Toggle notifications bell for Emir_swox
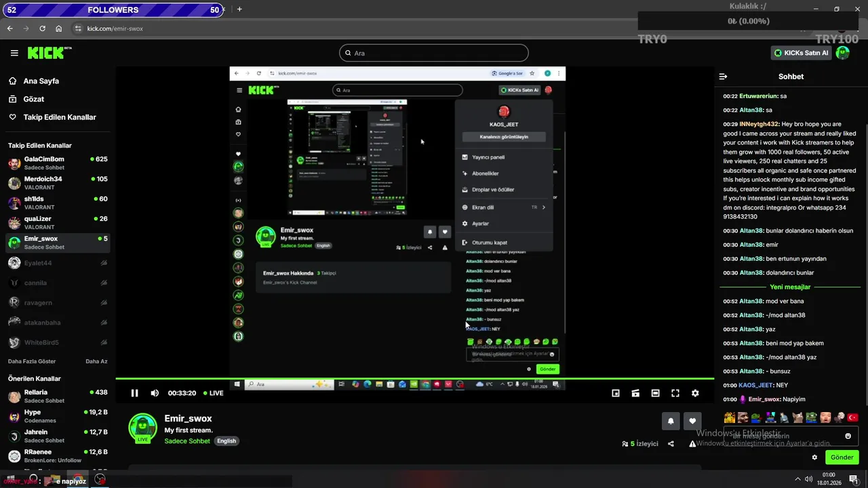This screenshot has height=488, width=868. [671, 421]
